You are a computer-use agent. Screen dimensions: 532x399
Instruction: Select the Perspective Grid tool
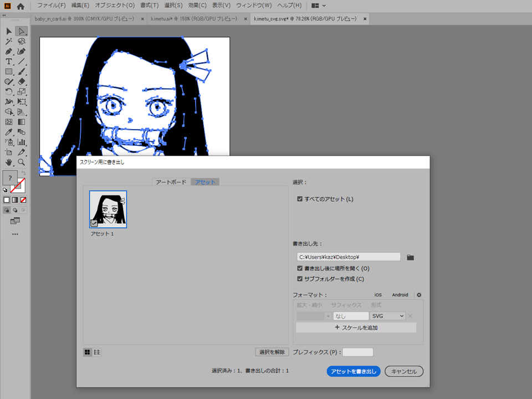22,111
